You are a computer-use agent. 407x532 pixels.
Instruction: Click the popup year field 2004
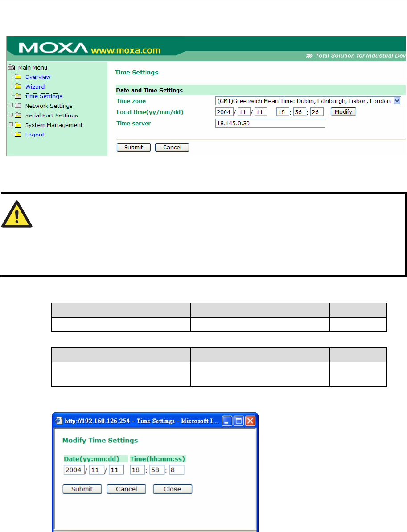[74, 470]
